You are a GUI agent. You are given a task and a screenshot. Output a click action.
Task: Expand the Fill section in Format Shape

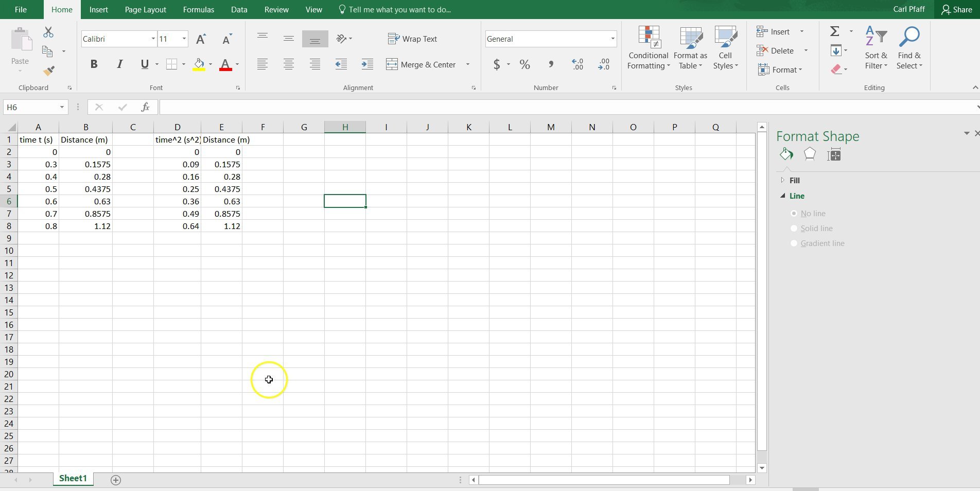783,180
